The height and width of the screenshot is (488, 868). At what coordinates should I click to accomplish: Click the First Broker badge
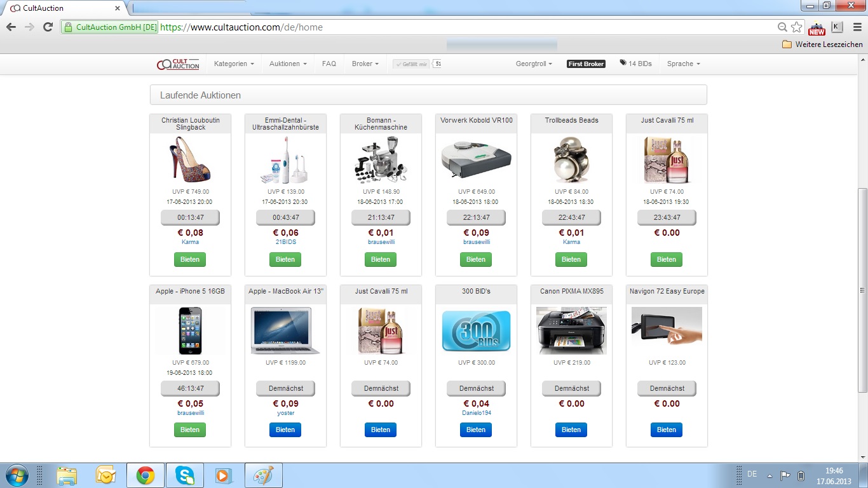pos(586,64)
